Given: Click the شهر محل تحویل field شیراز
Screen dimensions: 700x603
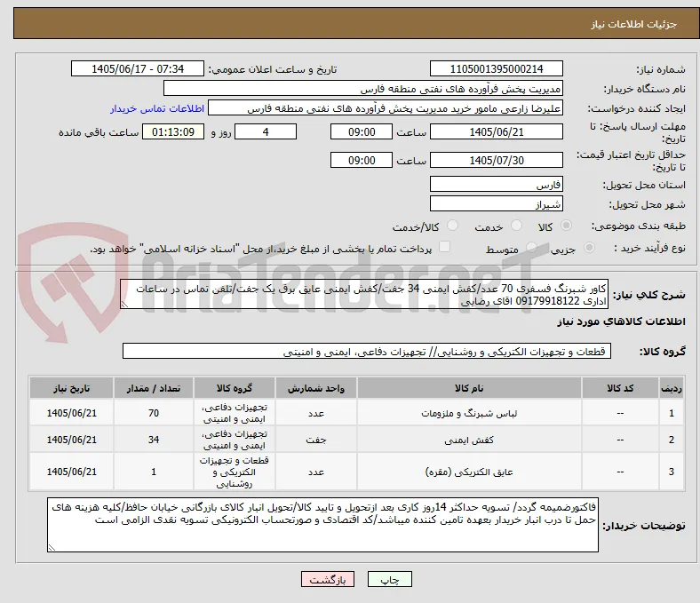Looking at the screenshot, I should coord(496,204).
